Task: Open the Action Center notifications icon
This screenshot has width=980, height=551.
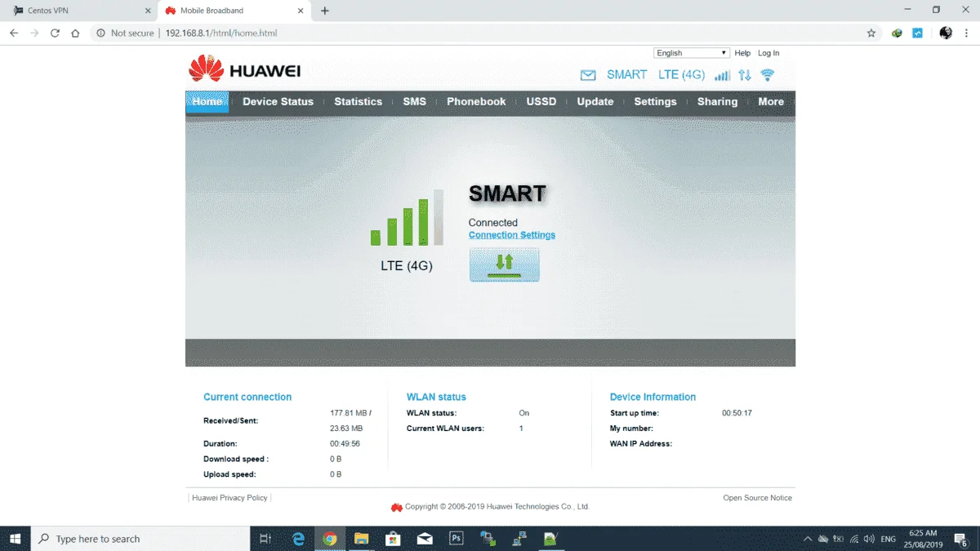Action: click(x=961, y=539)
